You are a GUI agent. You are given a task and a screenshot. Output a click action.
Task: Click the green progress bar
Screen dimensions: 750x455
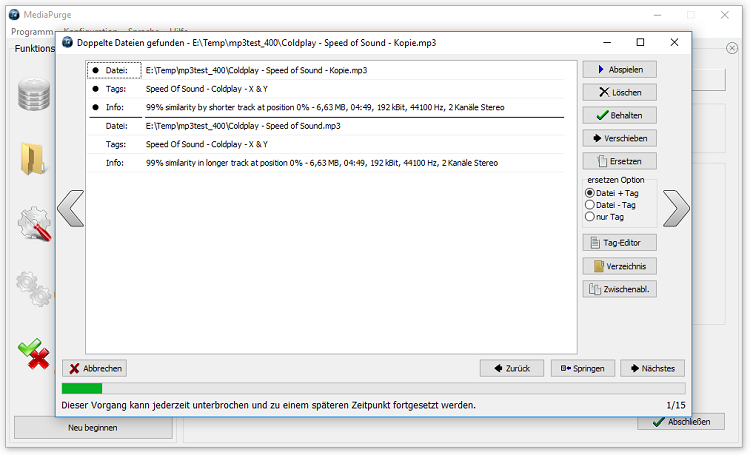pos(374,388)
